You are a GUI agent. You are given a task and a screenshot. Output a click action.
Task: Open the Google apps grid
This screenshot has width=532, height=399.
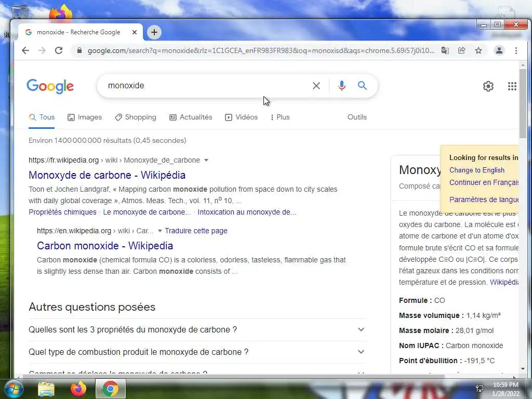point(512,86)
